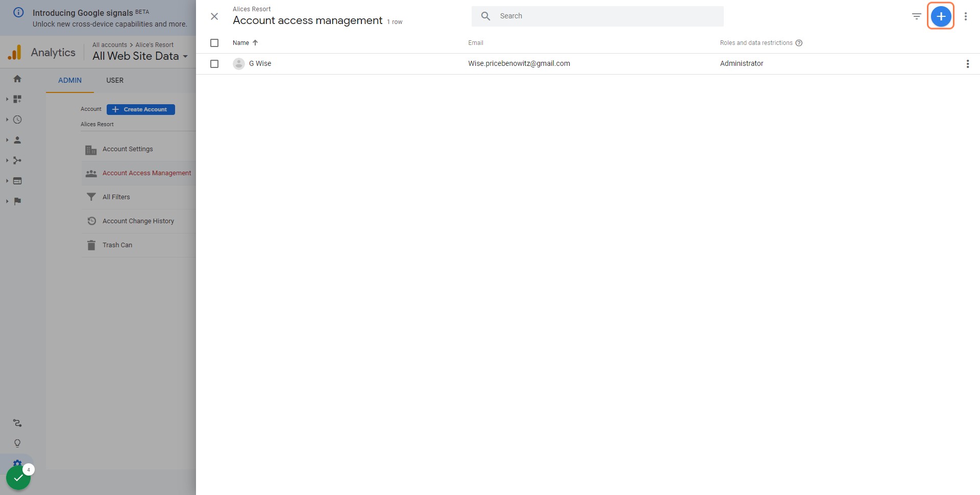
Task: Expand the Customization section arrow in sidebar
Action: (7, 99)
